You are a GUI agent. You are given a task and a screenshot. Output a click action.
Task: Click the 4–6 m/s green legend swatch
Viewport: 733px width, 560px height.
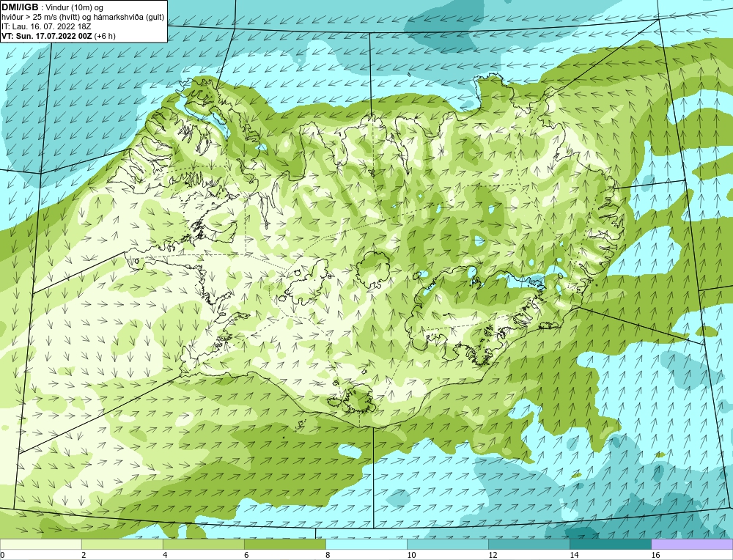coord(203,544)
